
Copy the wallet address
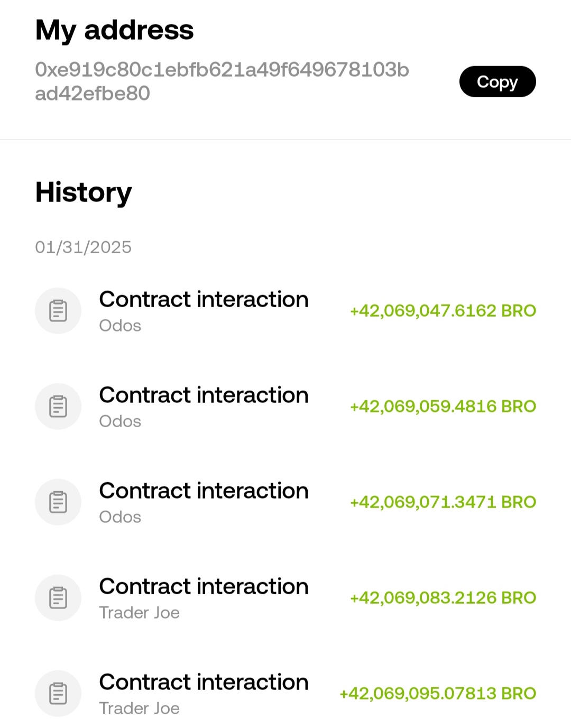click(x=498, y=81)
